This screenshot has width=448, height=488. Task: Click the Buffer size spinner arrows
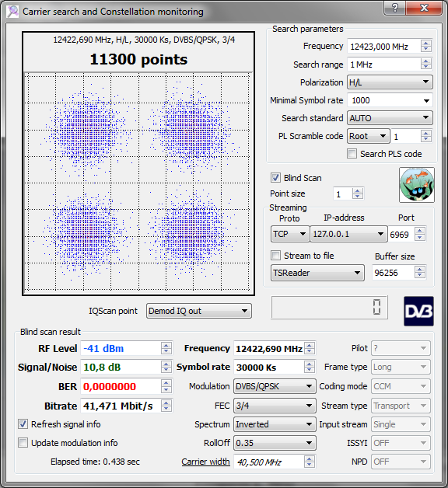[420, 272]
